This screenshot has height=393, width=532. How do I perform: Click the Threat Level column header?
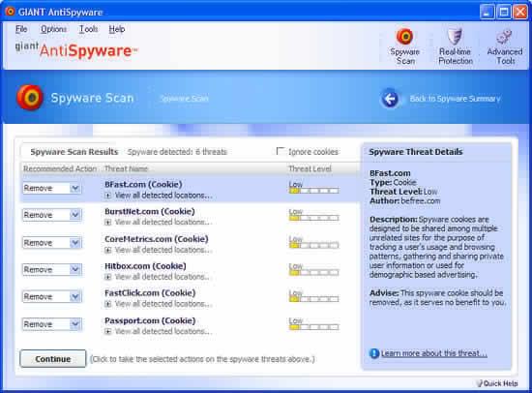[x=310, y=168]
